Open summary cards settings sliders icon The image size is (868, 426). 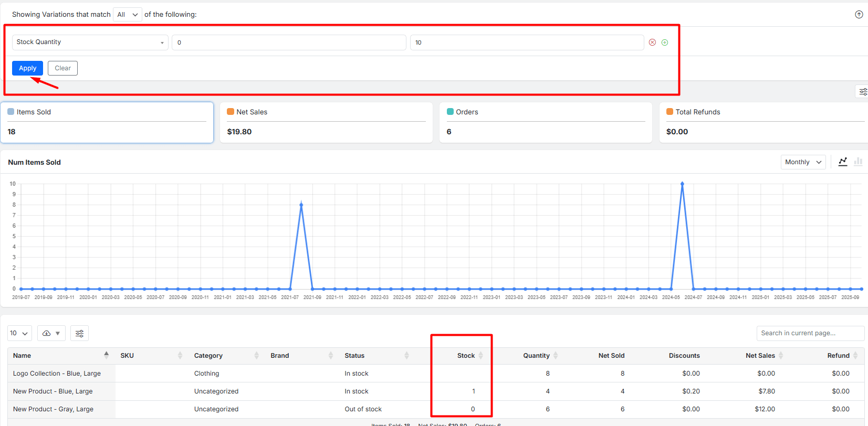coord(863,92)
